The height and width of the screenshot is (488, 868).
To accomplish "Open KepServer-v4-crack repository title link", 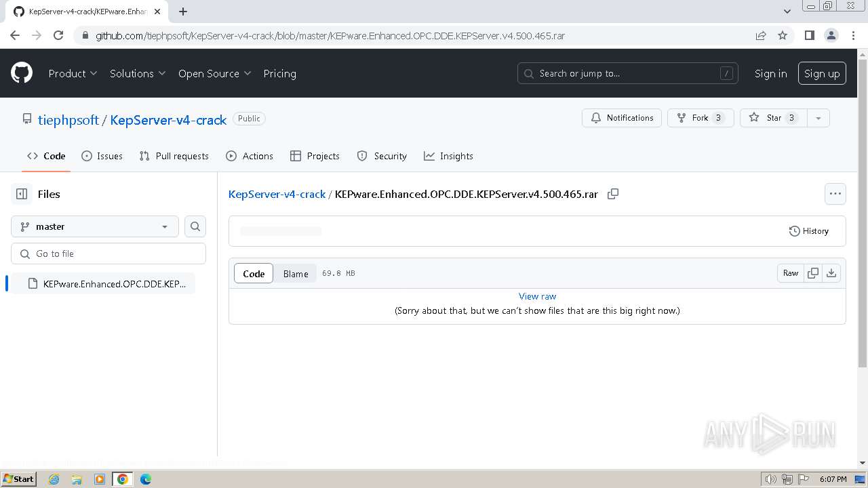I will [168, 120].
